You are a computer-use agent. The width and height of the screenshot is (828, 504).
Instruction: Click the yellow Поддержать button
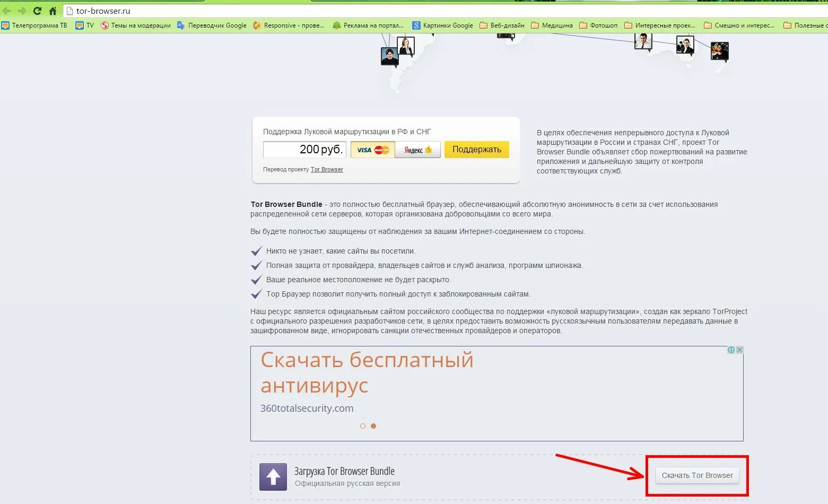coord(477,150)
